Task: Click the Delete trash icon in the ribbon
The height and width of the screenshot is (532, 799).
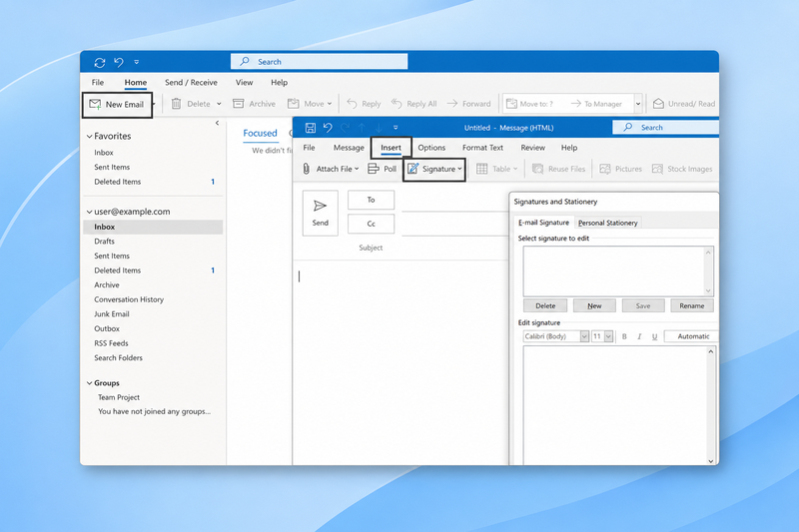Action: pos(177,104)
